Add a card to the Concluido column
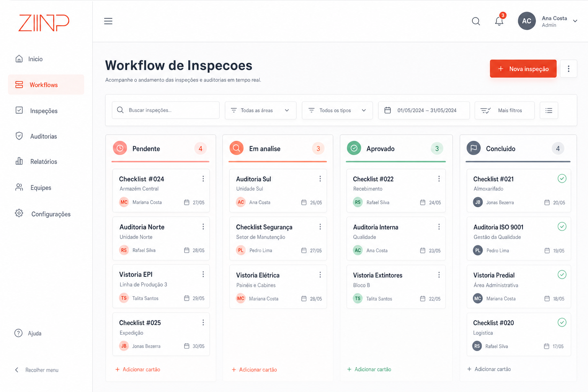 [x=489, y=369]
